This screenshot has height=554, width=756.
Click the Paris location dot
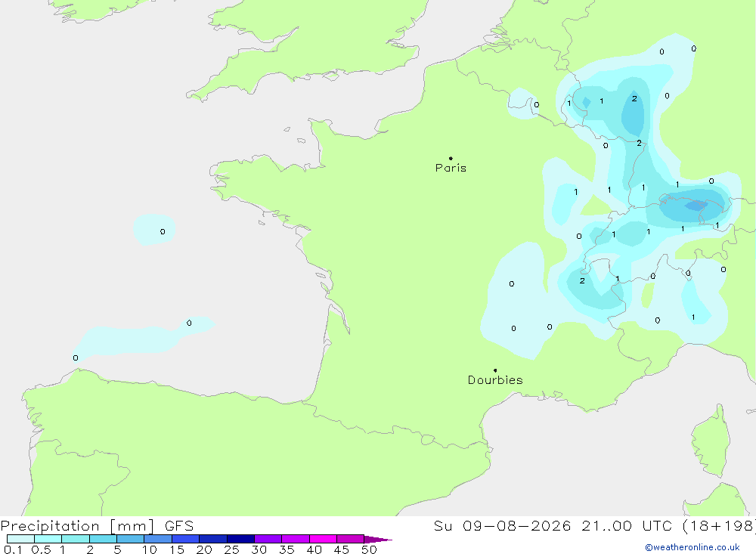[x=451, y=158]
